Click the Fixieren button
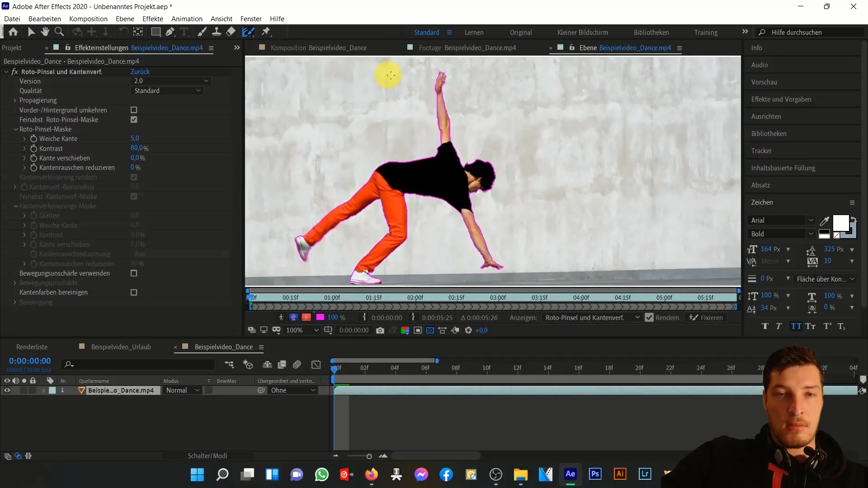 pos(706,318)
